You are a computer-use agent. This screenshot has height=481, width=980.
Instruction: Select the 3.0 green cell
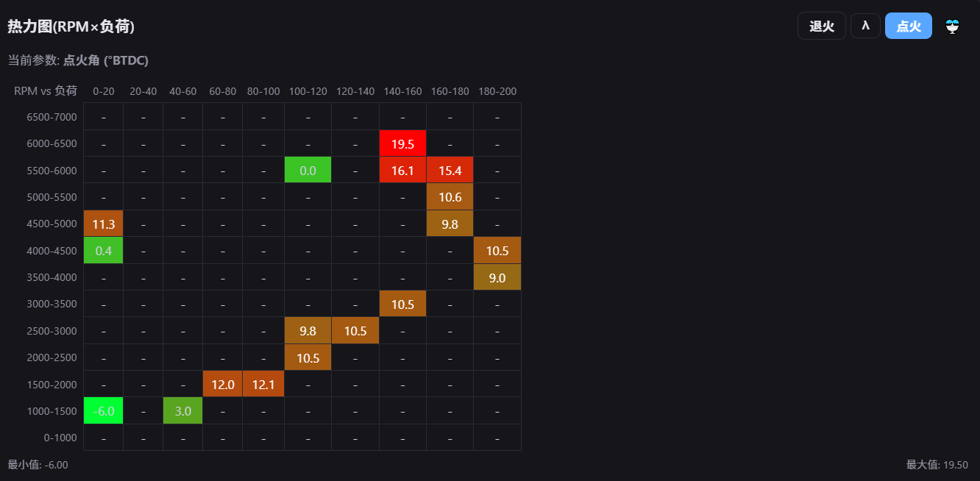183,410
